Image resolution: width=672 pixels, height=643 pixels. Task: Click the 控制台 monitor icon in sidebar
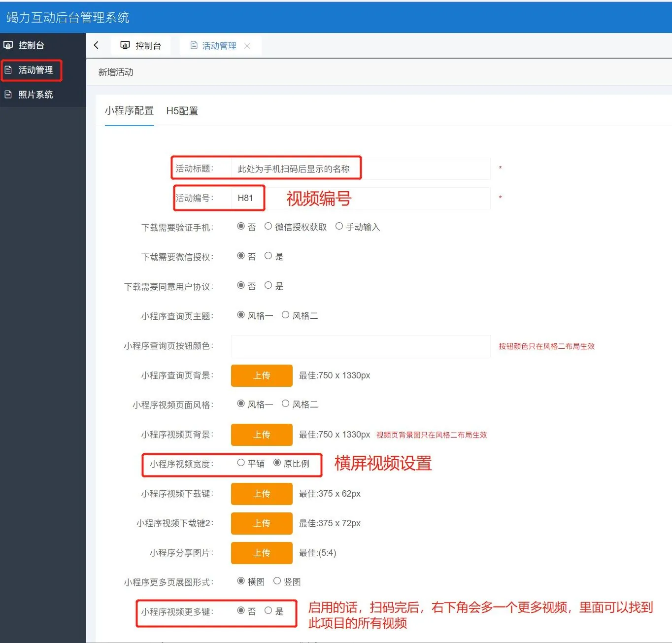click(x=8, y=45)
